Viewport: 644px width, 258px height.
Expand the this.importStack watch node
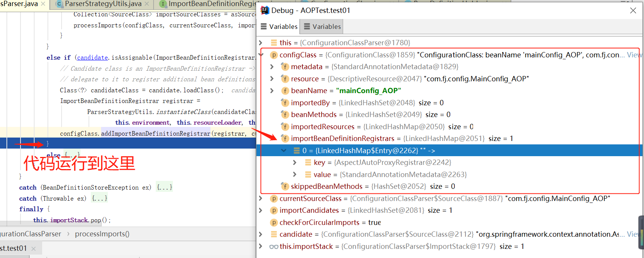261,246
